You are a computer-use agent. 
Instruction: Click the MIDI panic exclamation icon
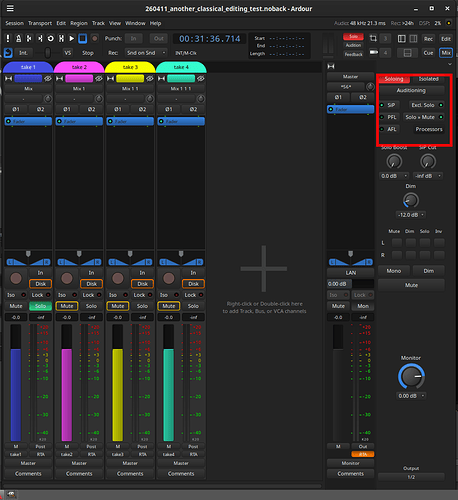coord(8,38)
